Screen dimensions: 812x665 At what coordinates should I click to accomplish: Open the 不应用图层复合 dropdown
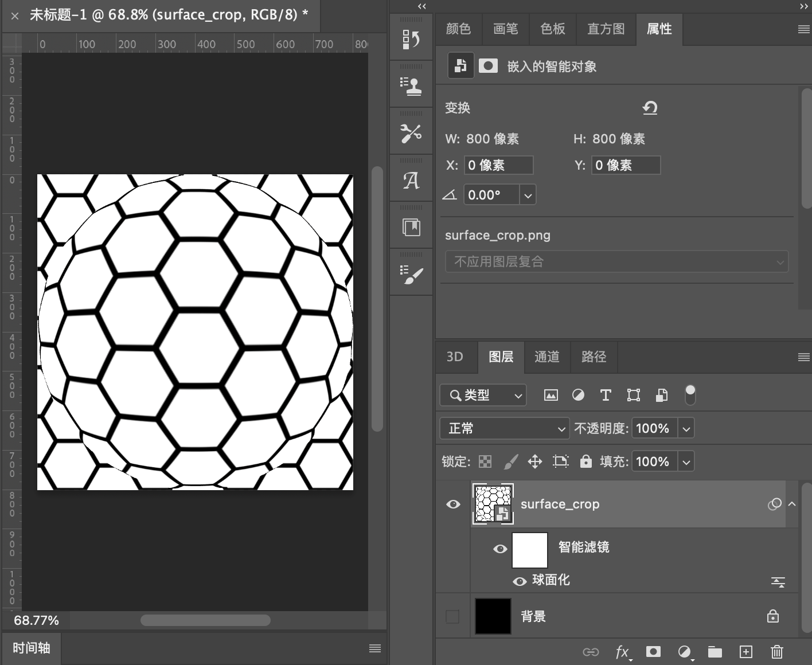pyautogui.click(x=616, y=262)
